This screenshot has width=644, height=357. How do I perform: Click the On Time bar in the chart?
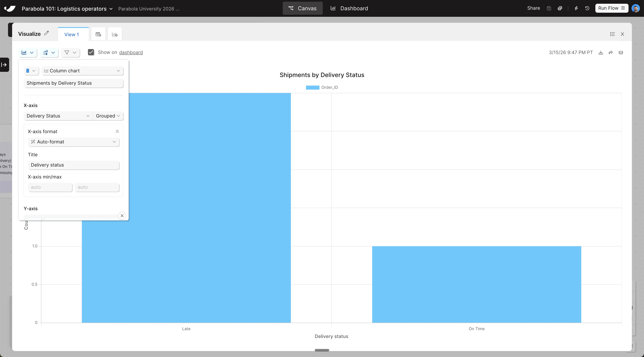476,284
